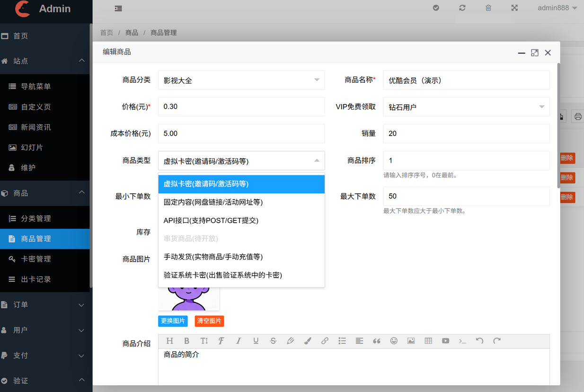Apply bold formatting in the product introduction editor
This screenshot has width=584, height=392.
[186, 340]
